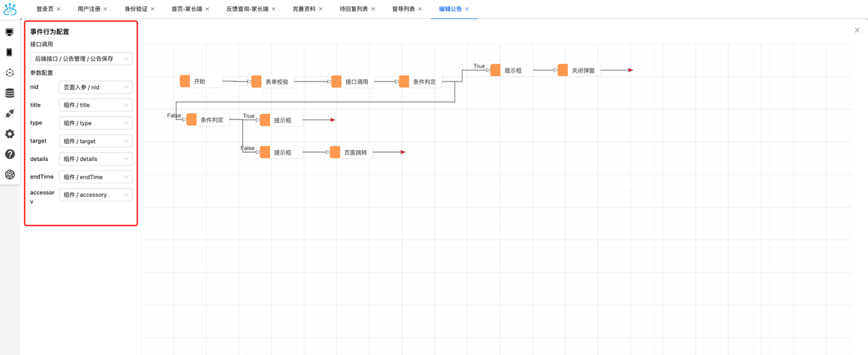The width and height of the screenshot is (868, 355).
Task: Switch to the 登录页 tab
Action: [x=45, y=10]
